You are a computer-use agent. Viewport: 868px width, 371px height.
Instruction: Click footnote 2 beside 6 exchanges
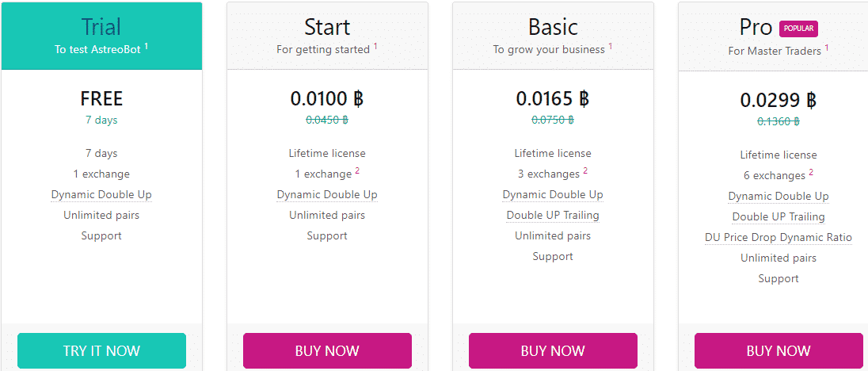(811, 172)
